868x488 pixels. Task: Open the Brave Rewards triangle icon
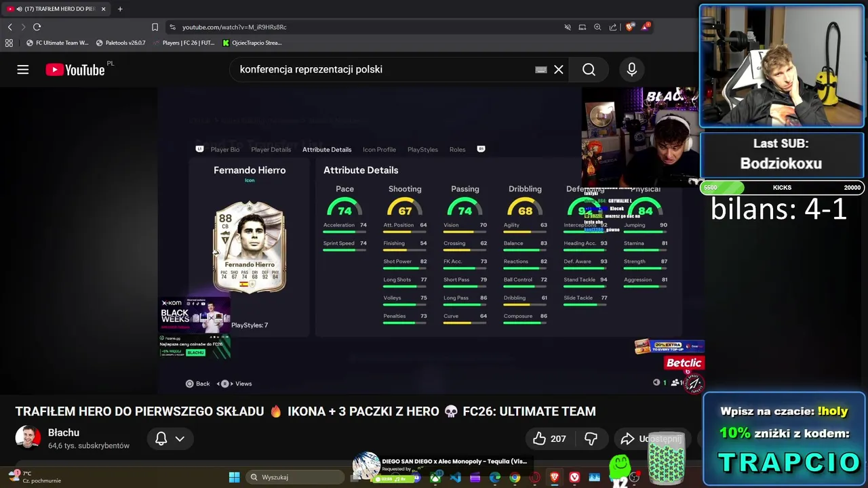click(646, 27)
